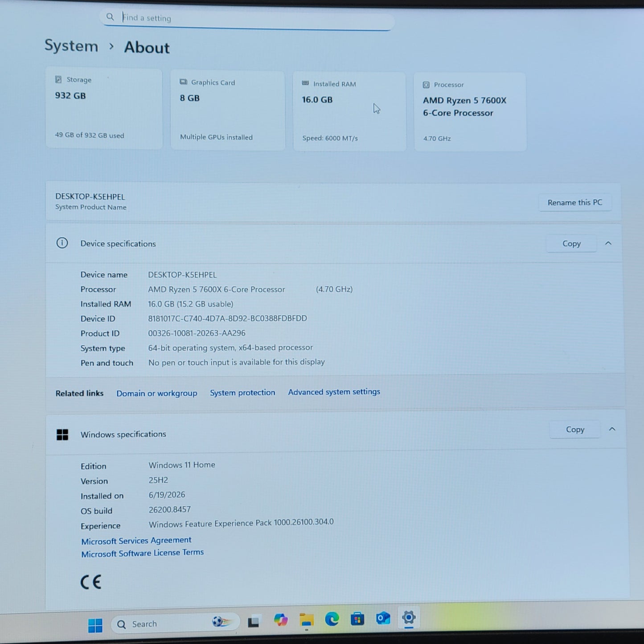Open Microsoft Services Agreement link
The height and width of the screenshot is (644, 644).
click(x=136, y=541)
